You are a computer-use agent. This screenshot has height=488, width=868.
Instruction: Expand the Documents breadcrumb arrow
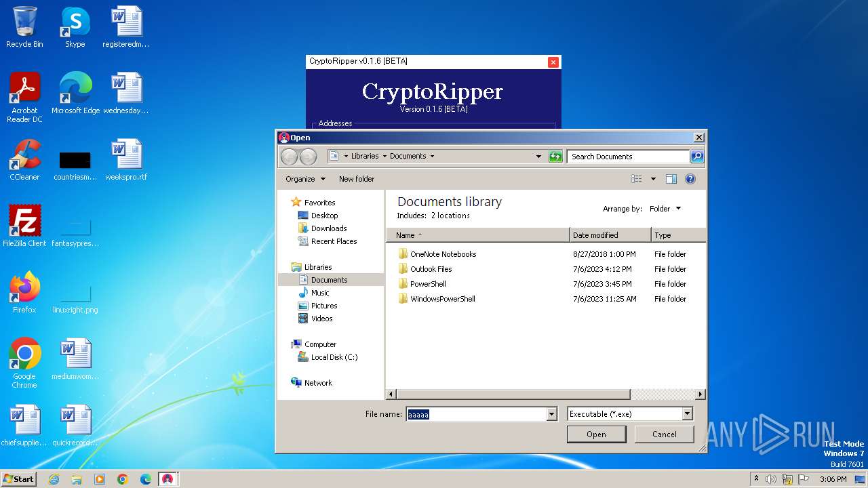(432, 157)
